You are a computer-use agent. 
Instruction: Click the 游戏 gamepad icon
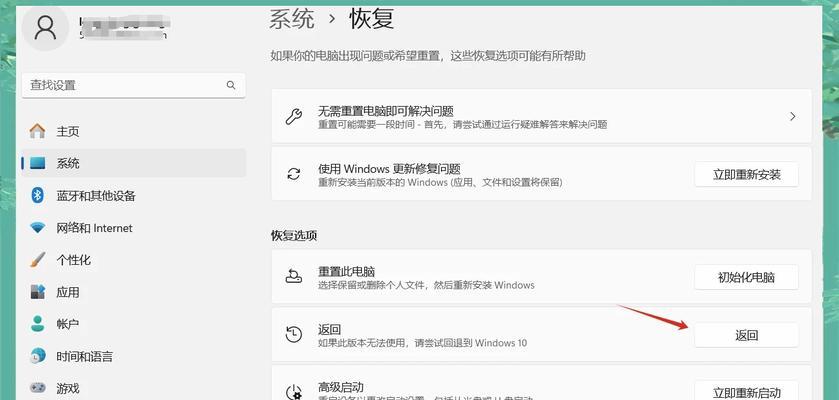[x=38, y=387]
